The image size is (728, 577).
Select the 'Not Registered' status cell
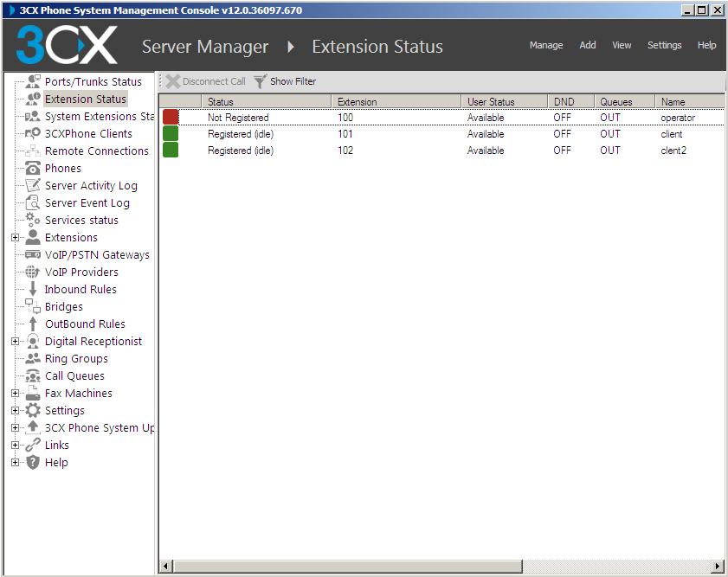(x=238, y=118)
